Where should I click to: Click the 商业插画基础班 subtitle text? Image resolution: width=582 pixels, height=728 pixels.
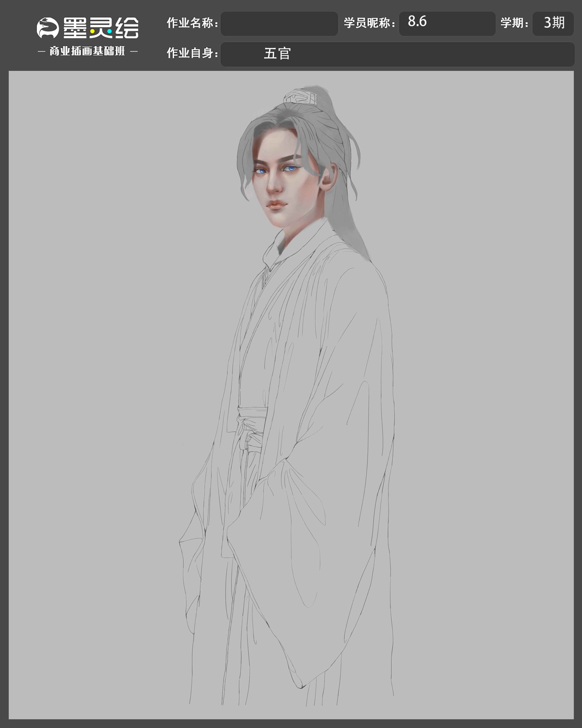[x=87, y=51]
